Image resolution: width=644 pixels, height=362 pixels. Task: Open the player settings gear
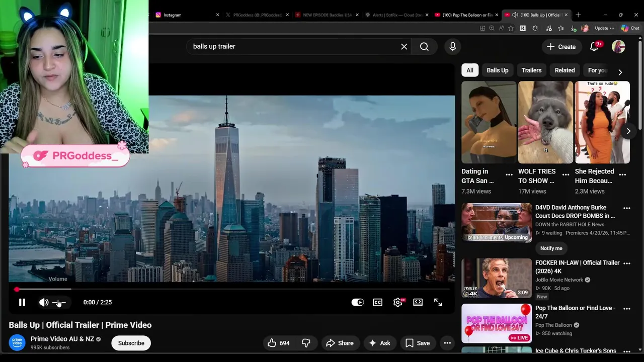(398, 302)
